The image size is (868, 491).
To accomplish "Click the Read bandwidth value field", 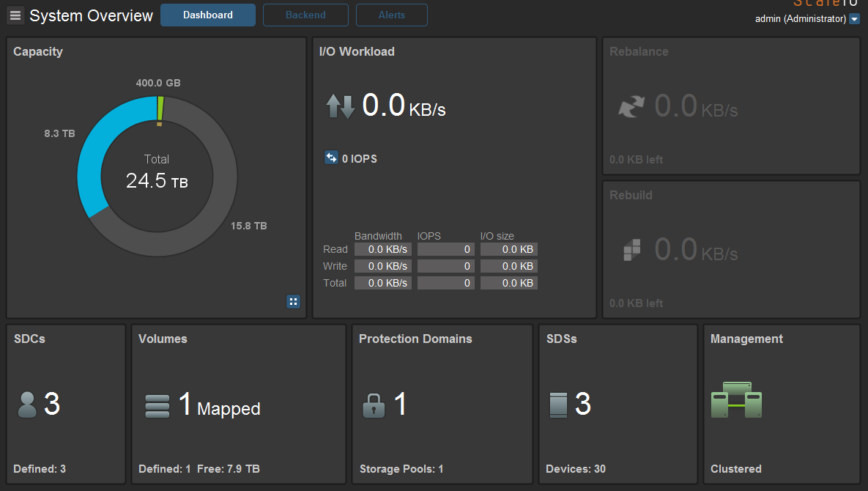I will pos(382,248).
